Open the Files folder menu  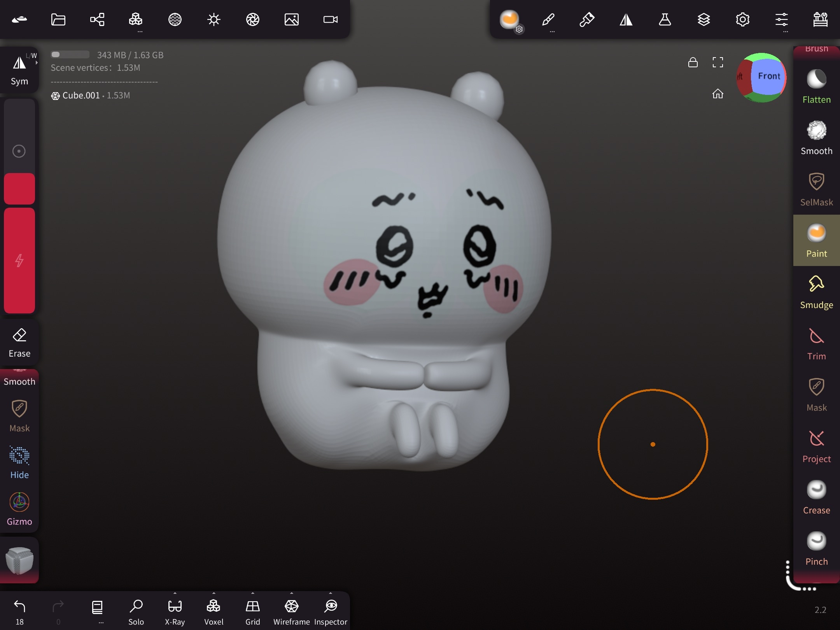coord(58,19)
